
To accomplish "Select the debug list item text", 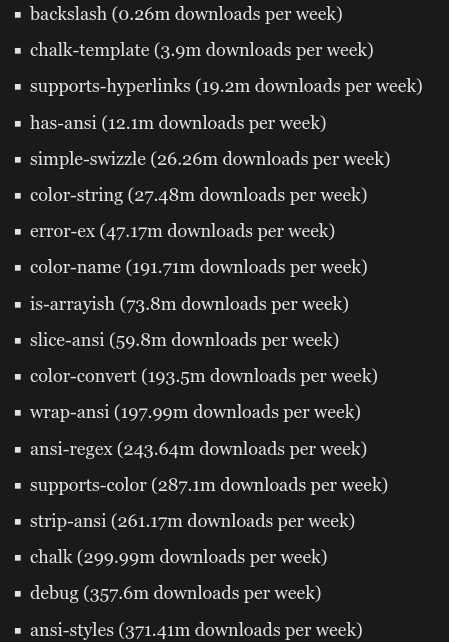I will pos(176,593).
